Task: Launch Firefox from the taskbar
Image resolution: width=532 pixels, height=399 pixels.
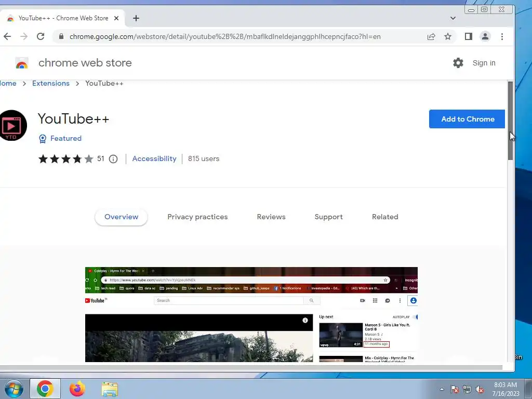Action: (77, 389)
